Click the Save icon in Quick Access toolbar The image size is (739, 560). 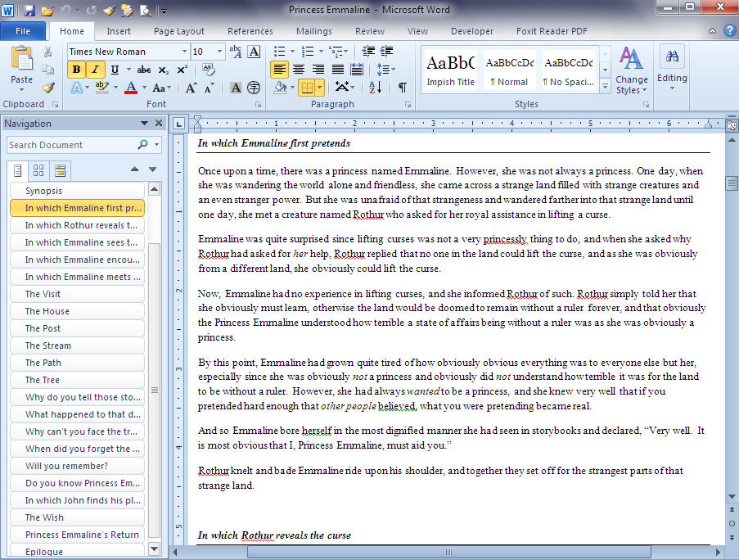coord(29,10)
